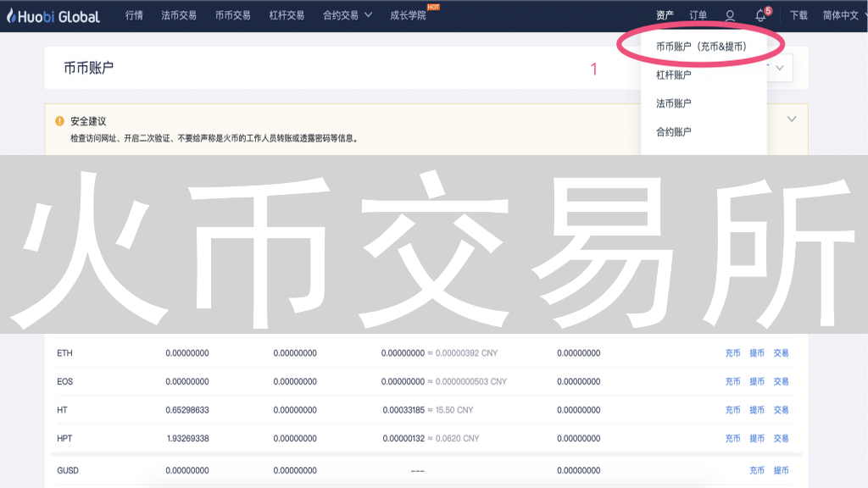
Task: Select the HT coin name
Action: point(62,410)
